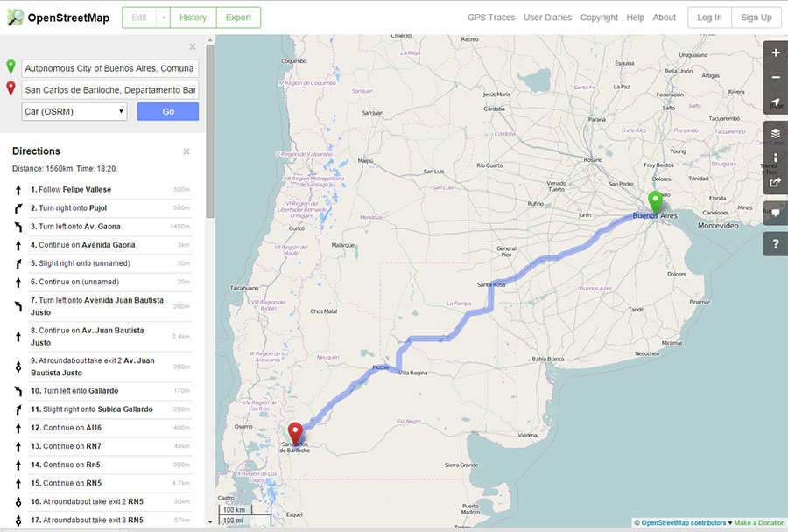Viewport: 788px width, 532px height.
Task: Click turn left arrow for Gallardo step
Action: click(18, 391)
